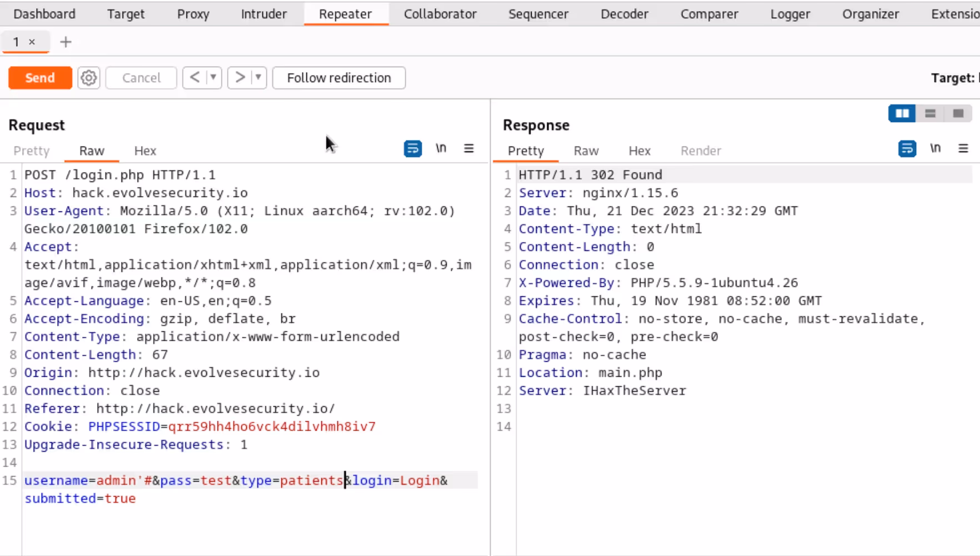Open the Response editor hamburger menu
Image resolution: width=980 pixels, height=556 pixels.
964,148
